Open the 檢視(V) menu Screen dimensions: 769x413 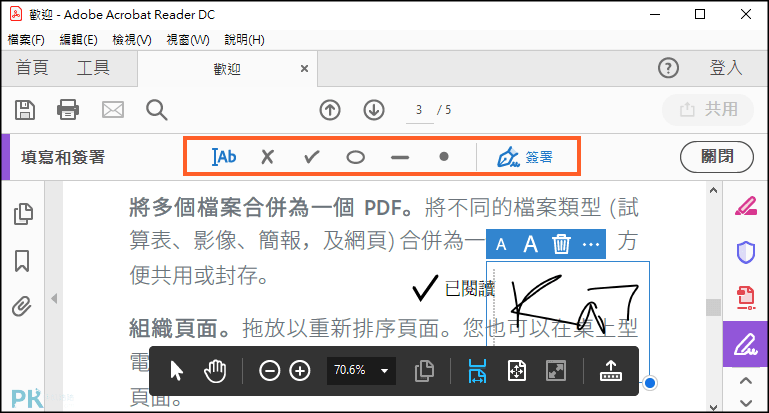click(x=132, y=40)
